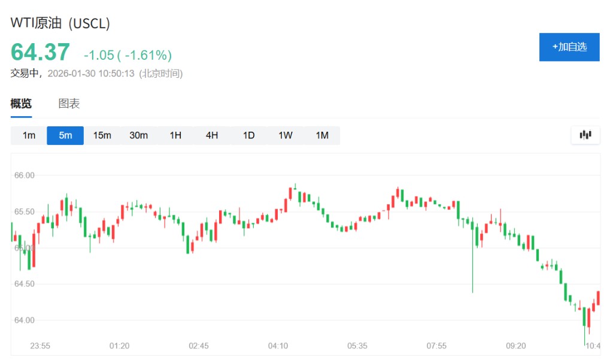Choose the 30m interval
Screen dimensions: 613x364
click(138, 135)
